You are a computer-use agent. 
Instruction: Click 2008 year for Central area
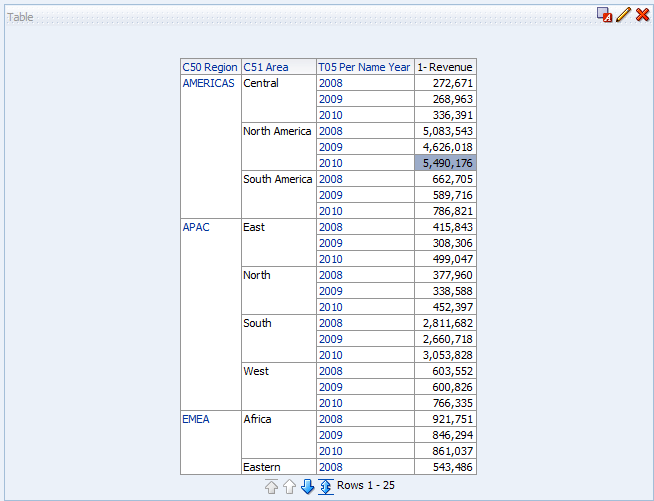[331, 83]
